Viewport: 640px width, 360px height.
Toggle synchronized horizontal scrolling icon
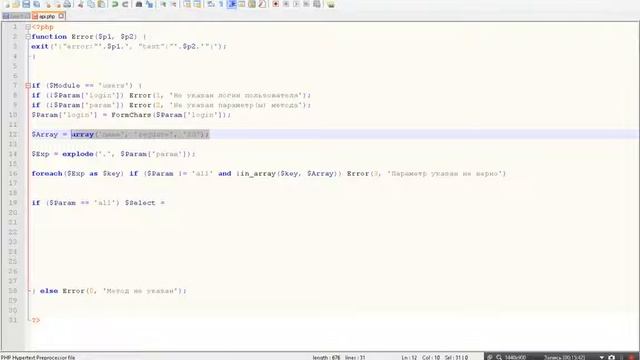tap(197, 4)
